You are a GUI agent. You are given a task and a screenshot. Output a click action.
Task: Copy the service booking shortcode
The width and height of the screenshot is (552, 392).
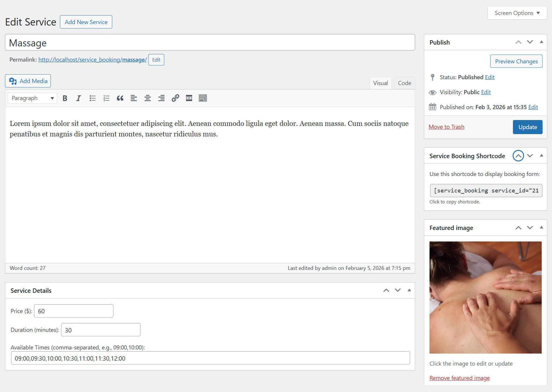click(x=486, y=190)
